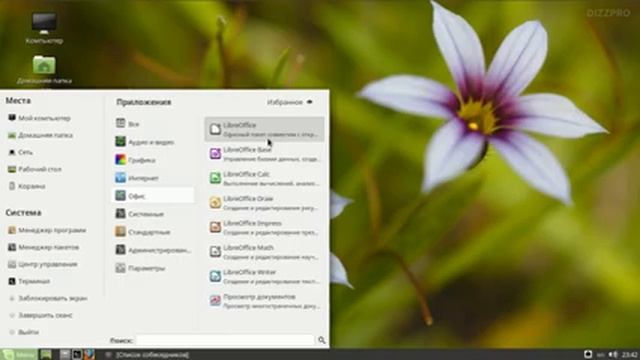Select the Все applications category
Screen dimensions: 640x360
[153, 124]
